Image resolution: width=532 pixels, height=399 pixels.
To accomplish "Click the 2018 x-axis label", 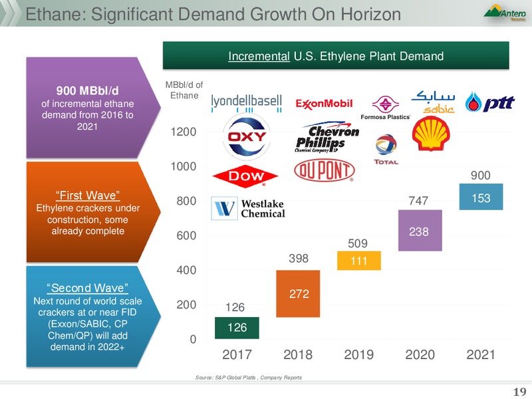I will [x=298, y=354].
